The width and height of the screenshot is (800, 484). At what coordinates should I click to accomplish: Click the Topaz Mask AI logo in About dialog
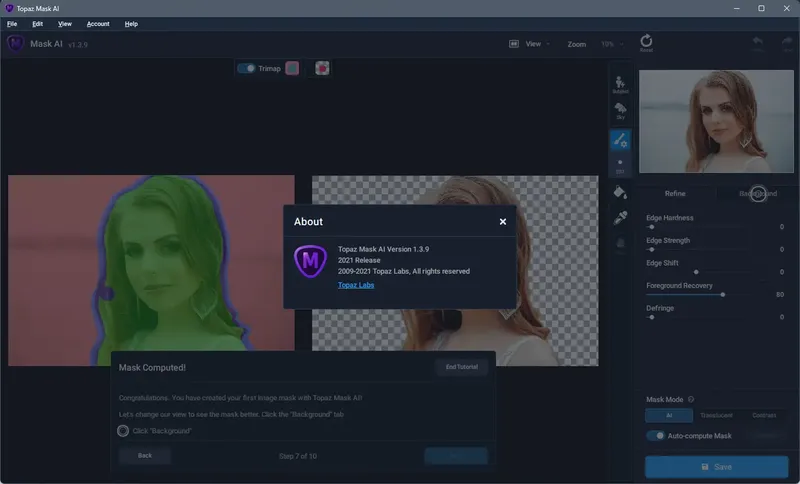click(310, 261)
